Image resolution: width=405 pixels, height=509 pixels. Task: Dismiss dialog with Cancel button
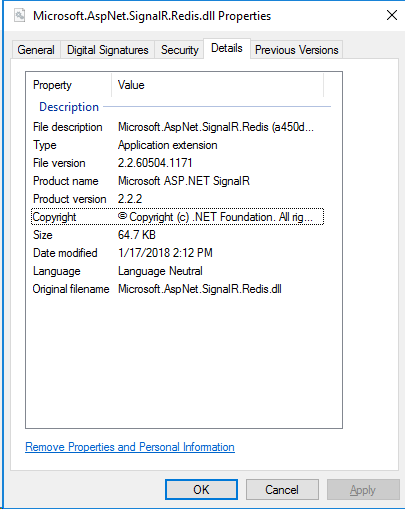pyautogui.click(x=282, y=490)
